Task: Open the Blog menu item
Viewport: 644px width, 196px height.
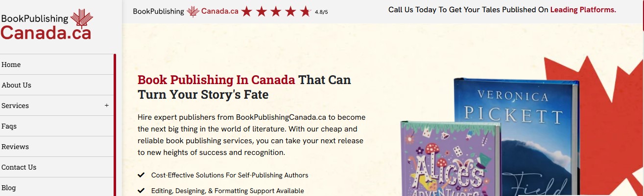Action: click(9, 188)
